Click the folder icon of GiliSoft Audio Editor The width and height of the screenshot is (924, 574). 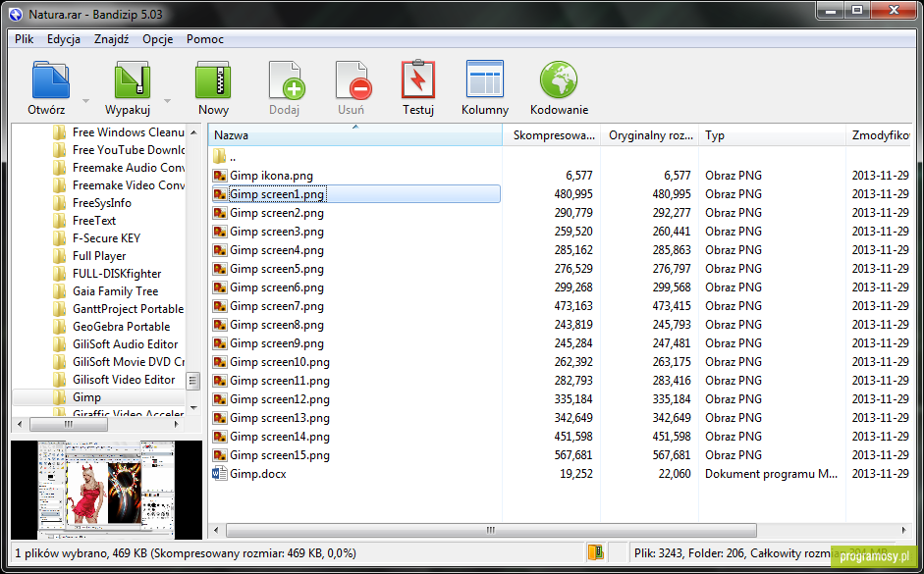click(x=59, y=343)
